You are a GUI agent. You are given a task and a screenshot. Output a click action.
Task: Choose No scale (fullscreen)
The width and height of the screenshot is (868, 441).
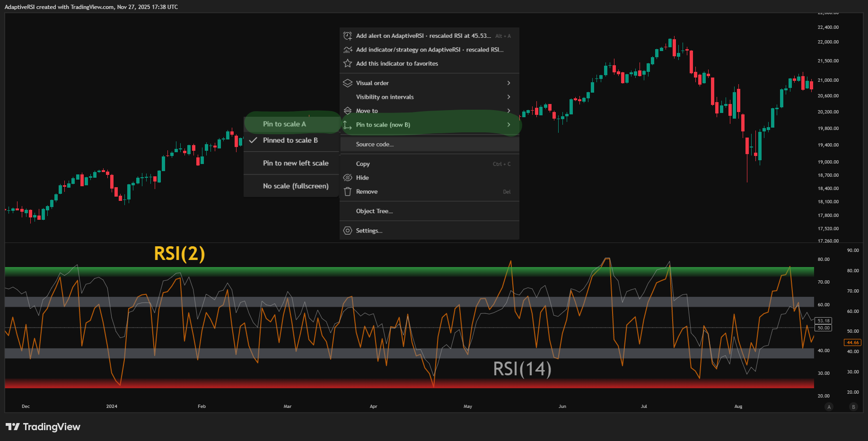(291, 186)
